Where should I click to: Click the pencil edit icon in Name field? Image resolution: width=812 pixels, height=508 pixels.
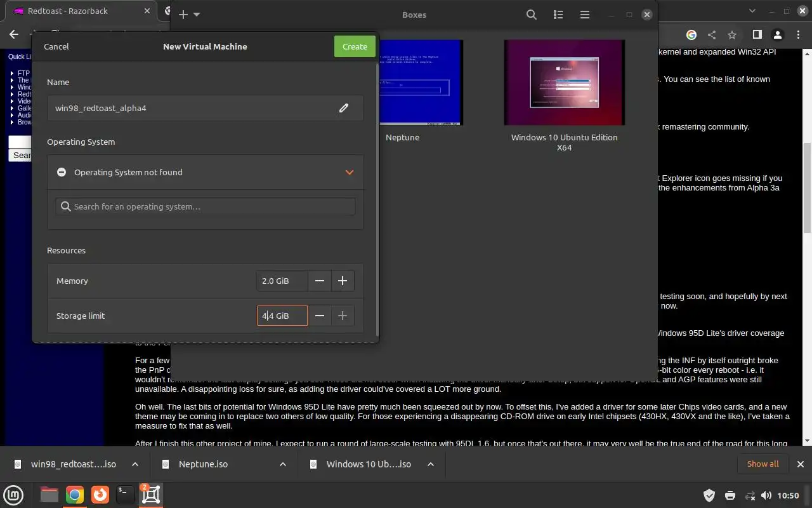pyautogui.click(x=344, y=108)
